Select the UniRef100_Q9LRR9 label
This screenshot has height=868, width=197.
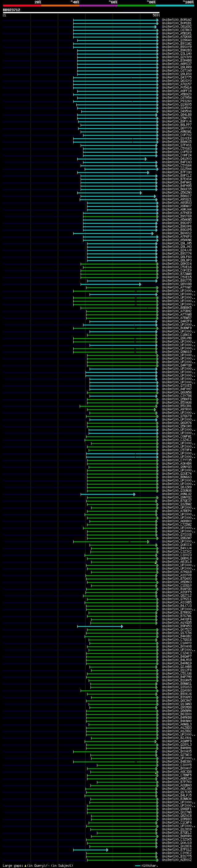[177, 67]
